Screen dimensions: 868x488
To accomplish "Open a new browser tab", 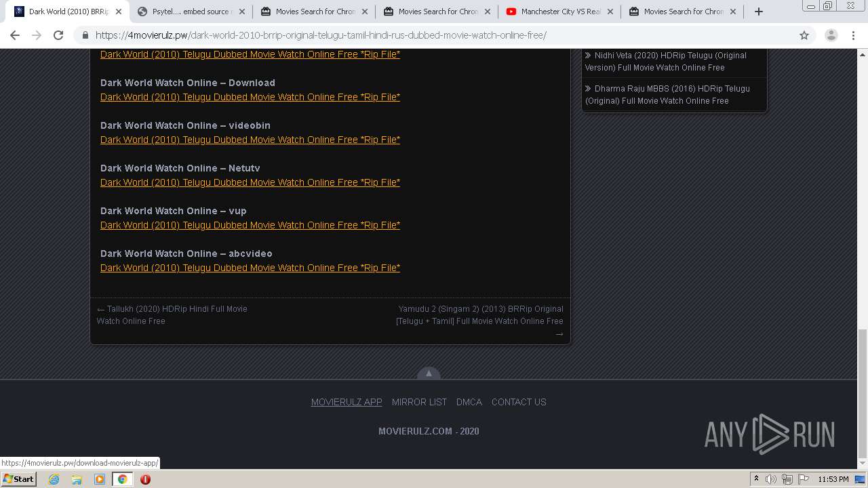I will tap(759, 12).
